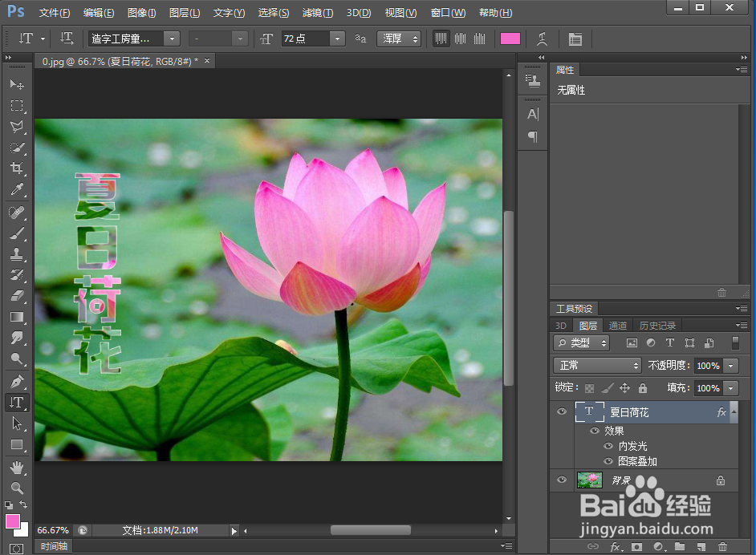The image size is (756, 555).
Task: Select the Vertical Type tool
Action: [x=17, y=403]
